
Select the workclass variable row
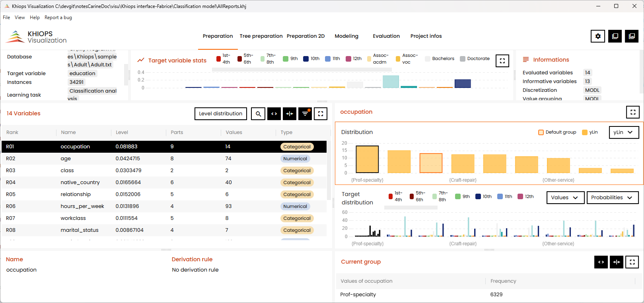click(x=164, y=218)
